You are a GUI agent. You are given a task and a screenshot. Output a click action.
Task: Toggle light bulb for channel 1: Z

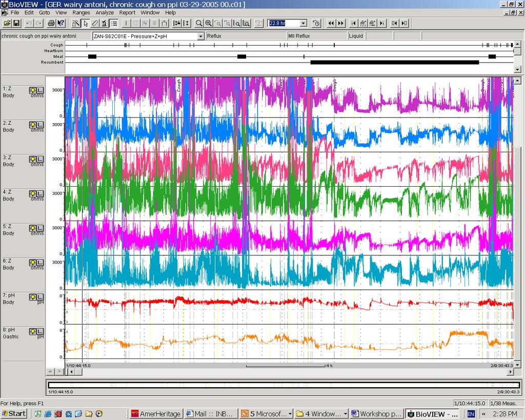(32, 90)
